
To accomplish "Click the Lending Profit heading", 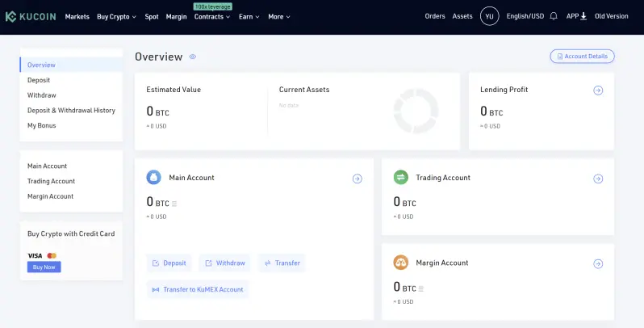I will (x=504, y=90).
